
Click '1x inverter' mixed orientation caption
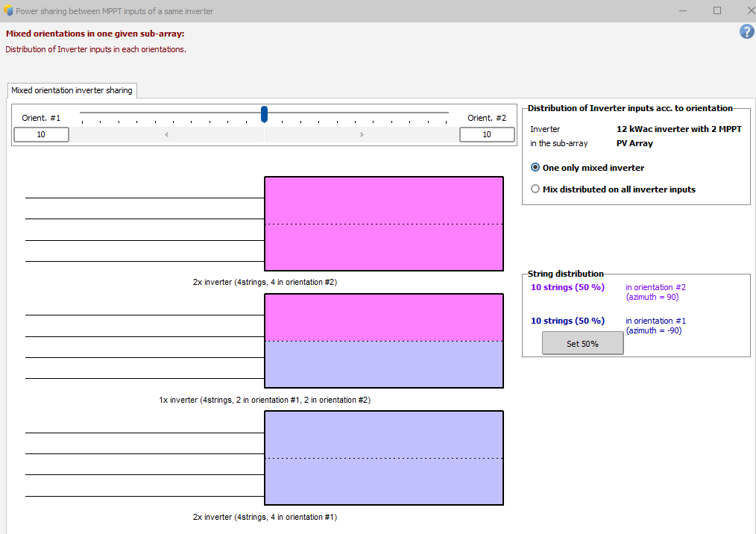coord(265,400)
